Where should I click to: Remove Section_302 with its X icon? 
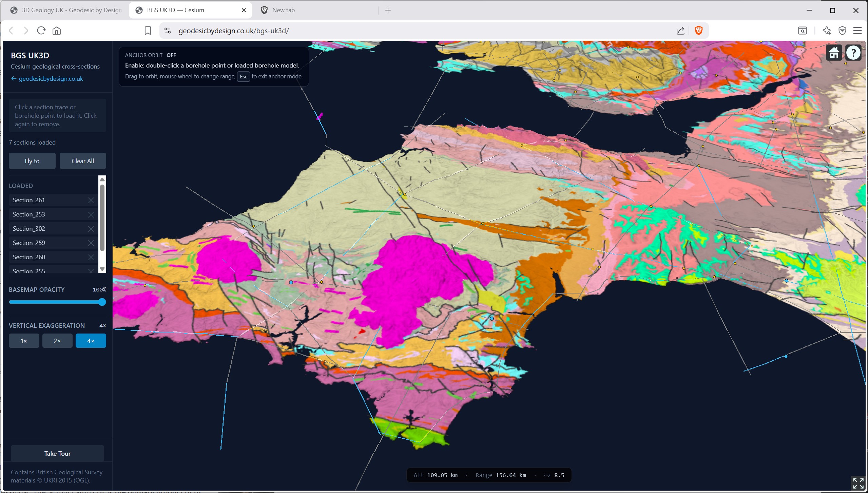[91, 229]
